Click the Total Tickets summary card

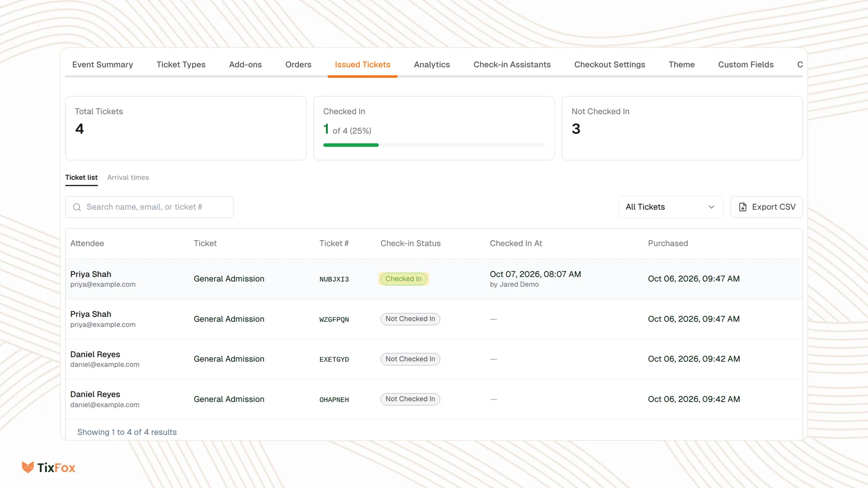point(186,128)
